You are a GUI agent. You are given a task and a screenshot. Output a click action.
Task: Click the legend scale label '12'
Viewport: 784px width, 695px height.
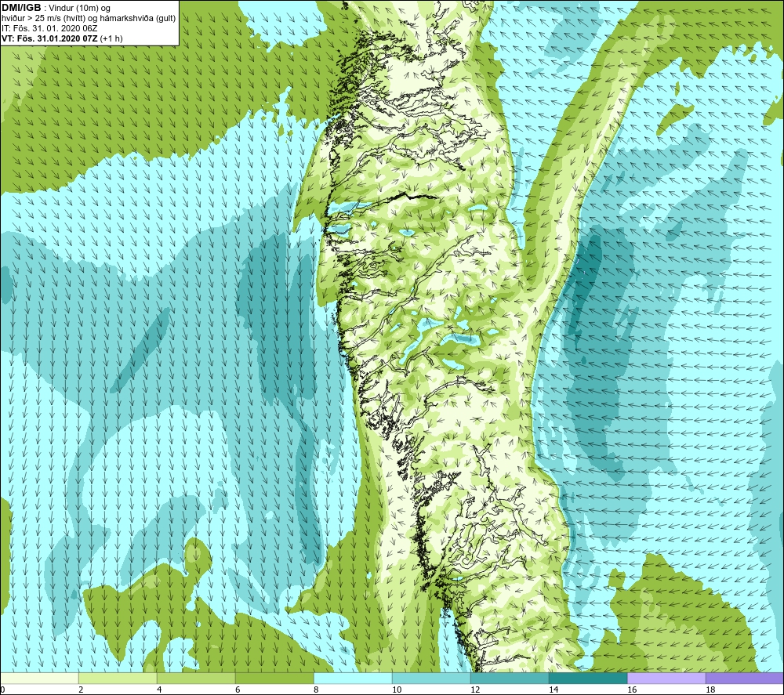point(475,690)
